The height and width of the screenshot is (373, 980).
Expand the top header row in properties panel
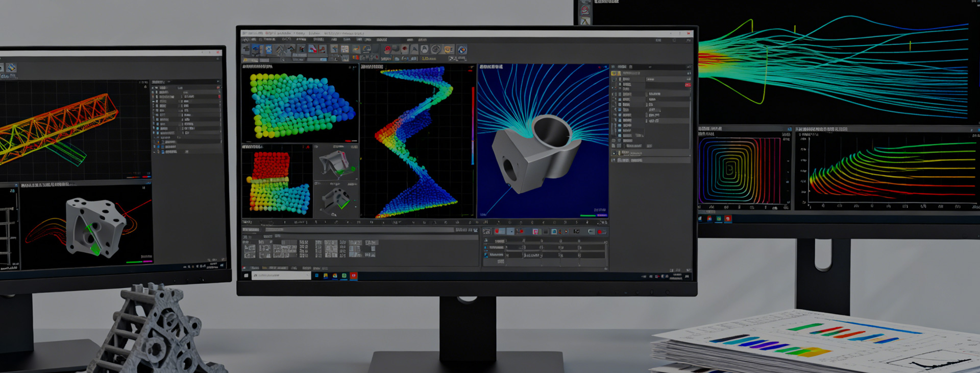click(615, 74)
